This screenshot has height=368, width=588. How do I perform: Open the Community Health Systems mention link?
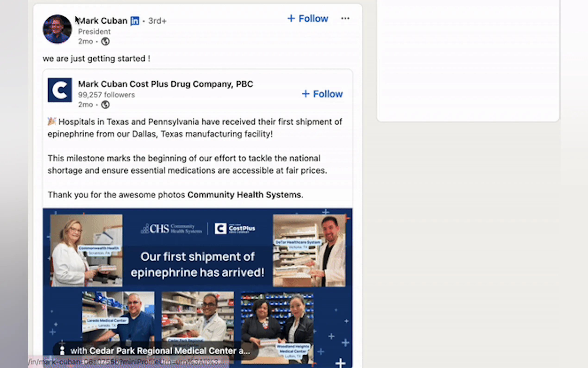pyautogui.click(x=244, y=195)
